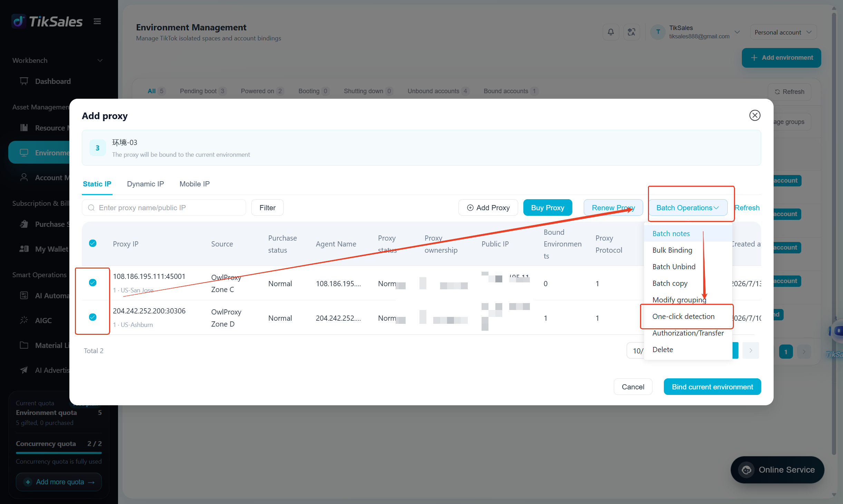
Task: Open the AIGC sidebar item
Action: [43, 320]
